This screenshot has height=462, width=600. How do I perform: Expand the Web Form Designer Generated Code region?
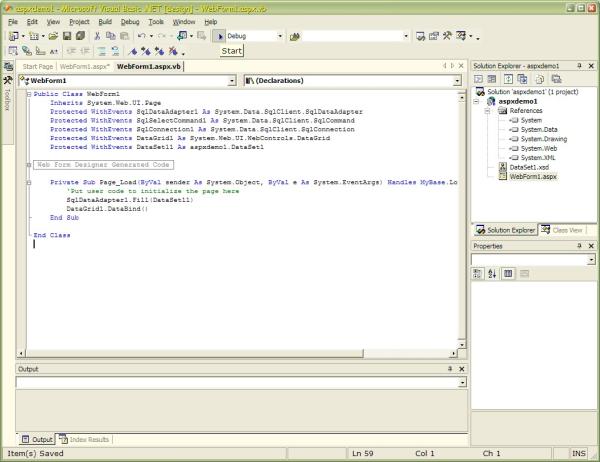tap(29, 165)
